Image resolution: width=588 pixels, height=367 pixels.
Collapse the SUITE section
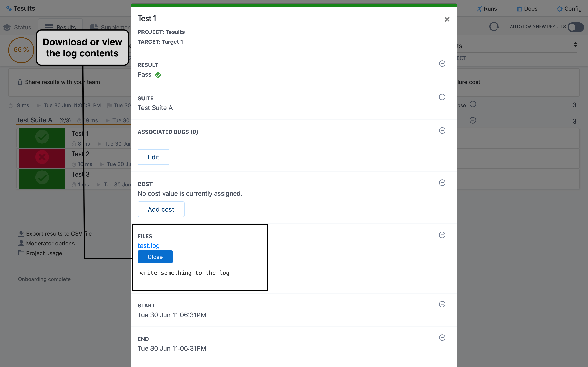click(x=442, y=97)
